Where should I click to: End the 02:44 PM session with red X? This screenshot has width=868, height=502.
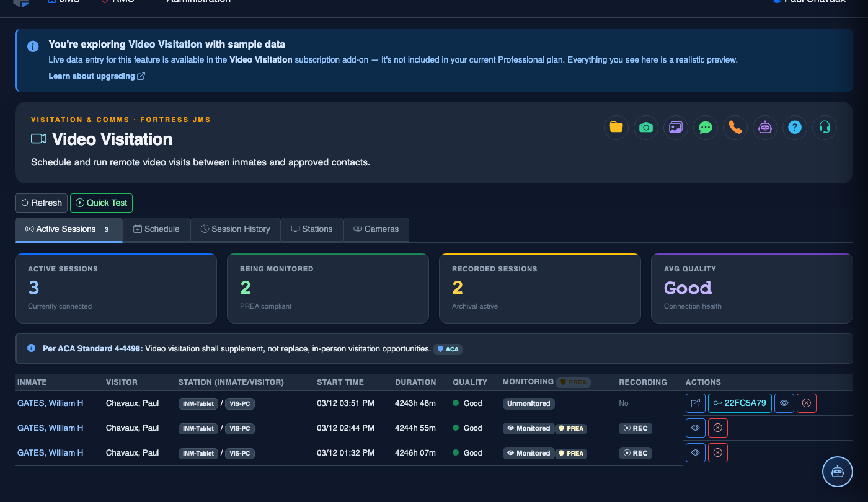coord(718,428)
